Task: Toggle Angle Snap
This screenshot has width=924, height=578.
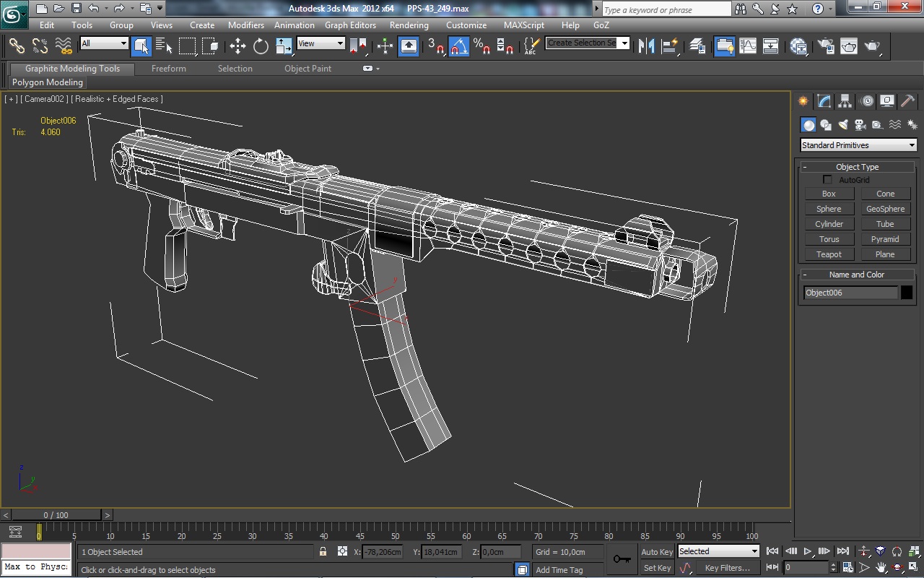Action: (459, 46)
